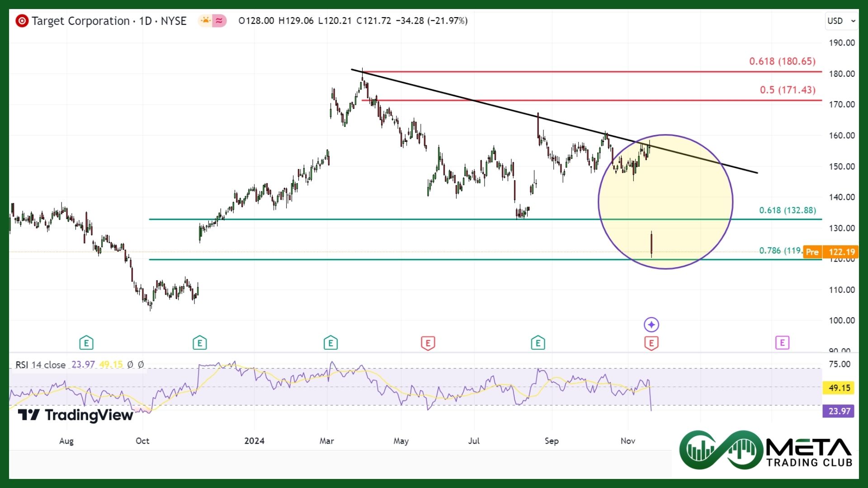Click the green earnings marker near late August
Screen dimensions: 868x488
click(x=538, y=343)
